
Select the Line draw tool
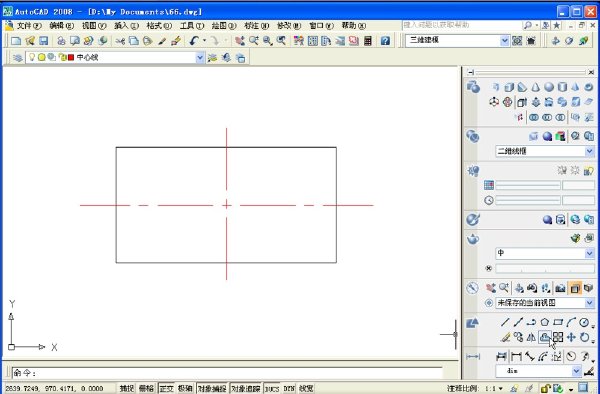[505, 322]
